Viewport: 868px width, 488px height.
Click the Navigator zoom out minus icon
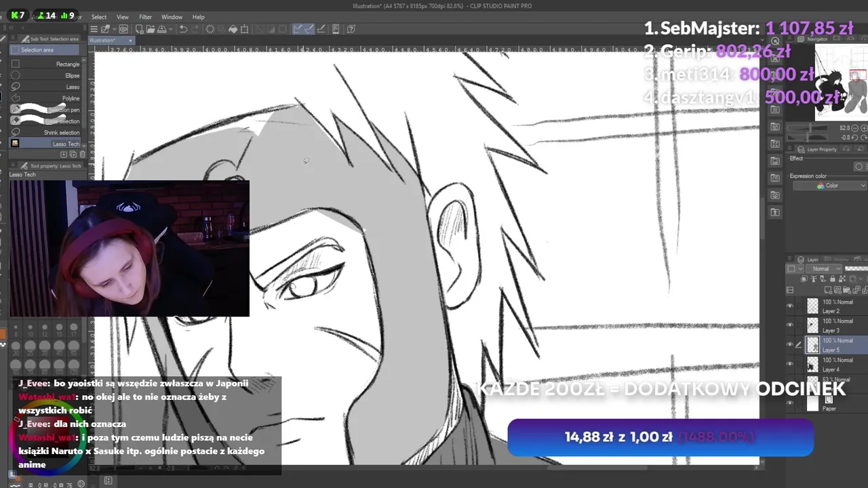(854, 128)
